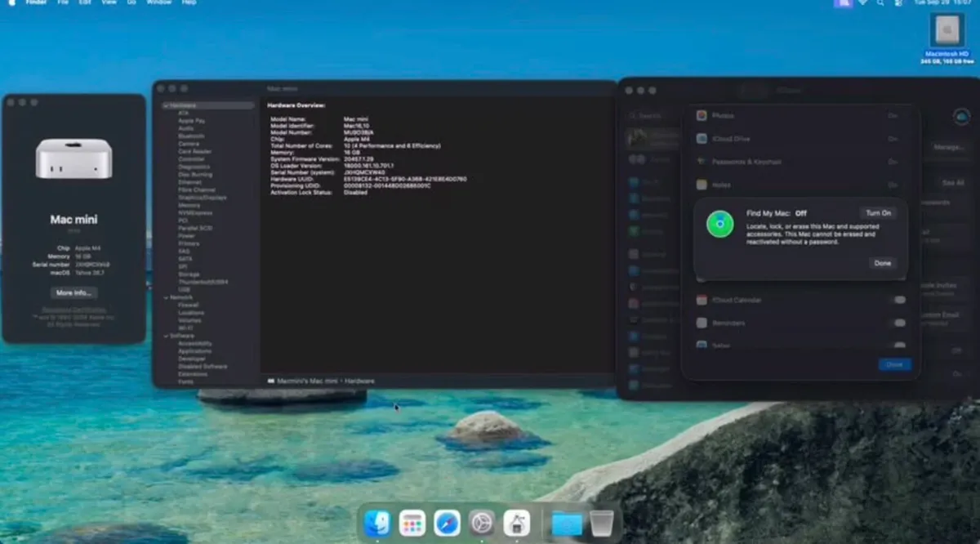Open the Help menu

point(189,3)
